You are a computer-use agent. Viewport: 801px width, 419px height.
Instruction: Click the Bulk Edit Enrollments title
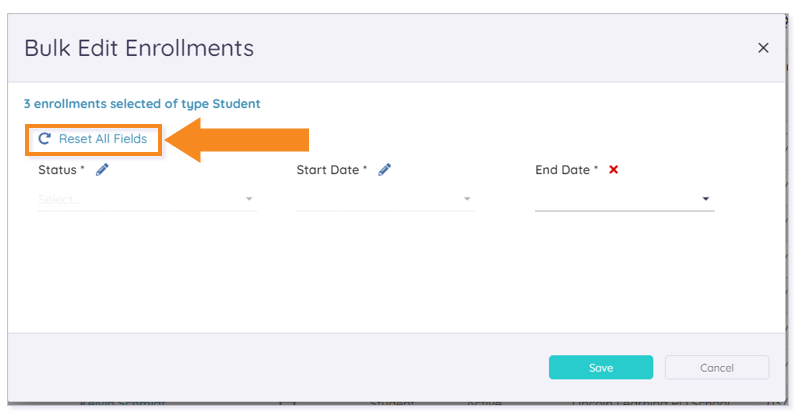pyautogui.click(x=139, y=48)
